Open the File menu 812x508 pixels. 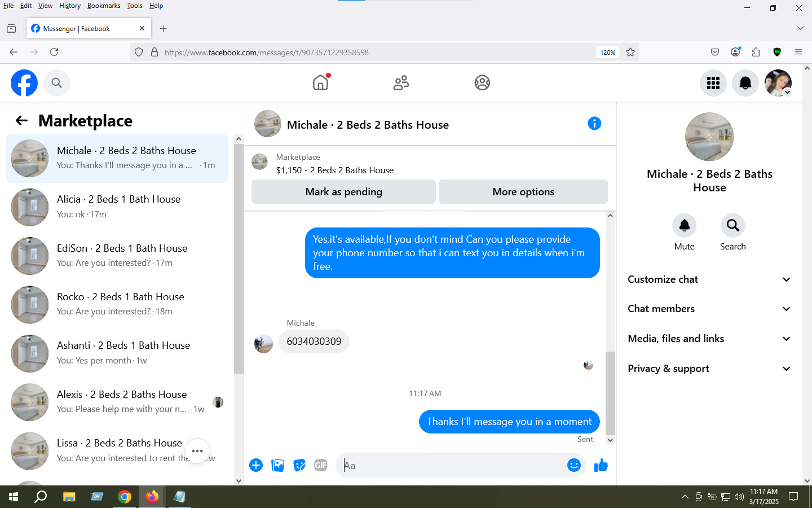pyautogui.click(x=8, y=6)
